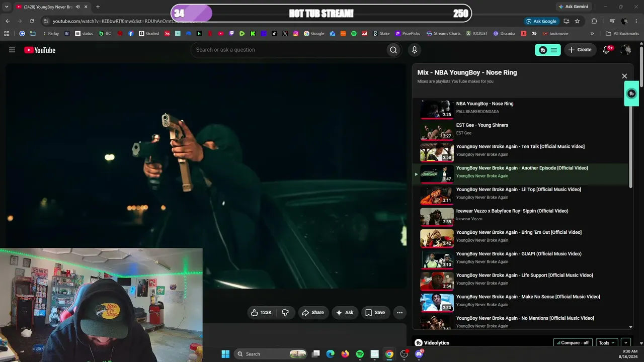Select Bring 'Em Out in the playlist
644x362 pixels.
tap(521, 237)
